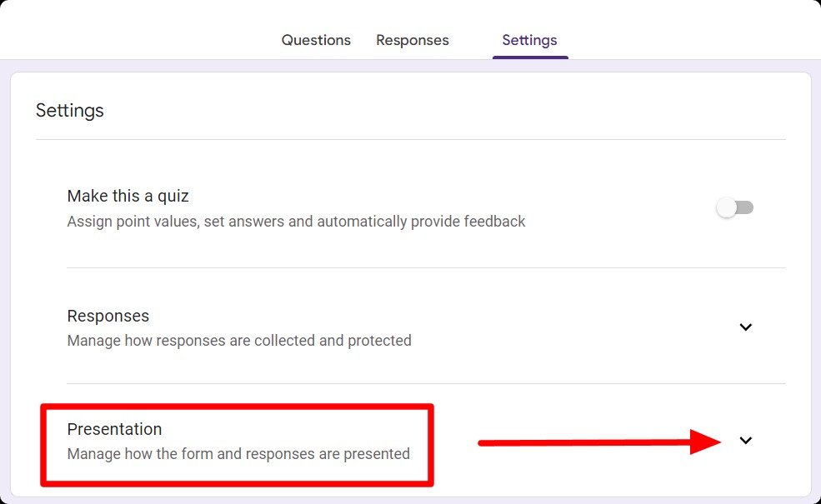
Task: Click 'Manage how responses are collected and protected'
Action: coord(239,340)
